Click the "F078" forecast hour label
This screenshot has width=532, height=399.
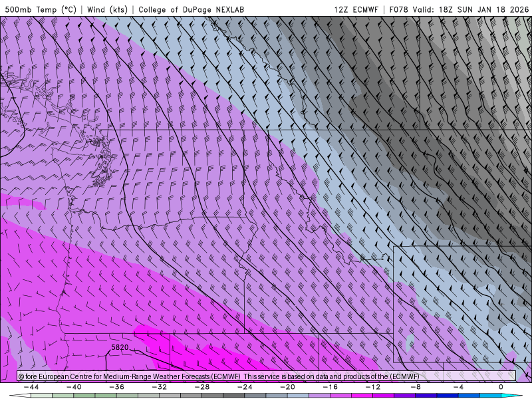[398, 9]
